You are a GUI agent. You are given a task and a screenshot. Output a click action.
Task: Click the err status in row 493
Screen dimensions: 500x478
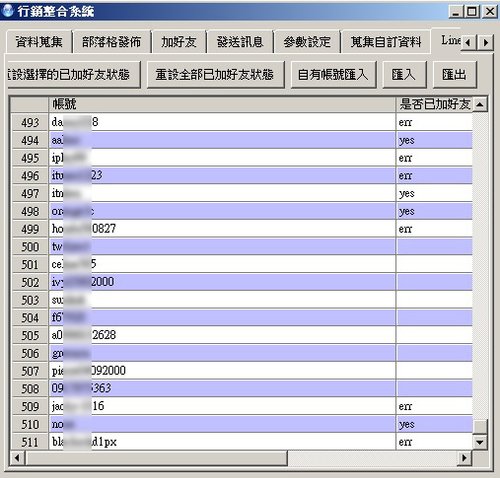tap(434, 122)
